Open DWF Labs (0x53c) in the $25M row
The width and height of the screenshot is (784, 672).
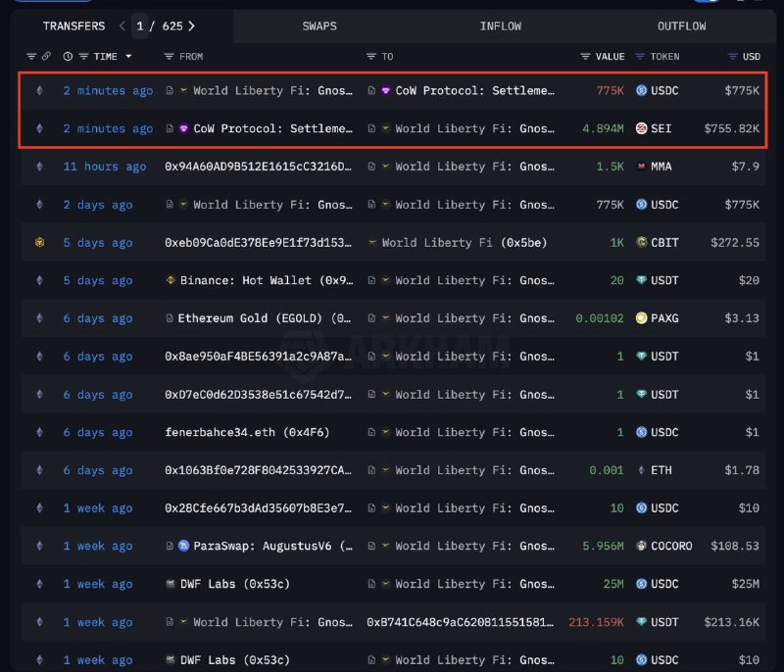234,584
